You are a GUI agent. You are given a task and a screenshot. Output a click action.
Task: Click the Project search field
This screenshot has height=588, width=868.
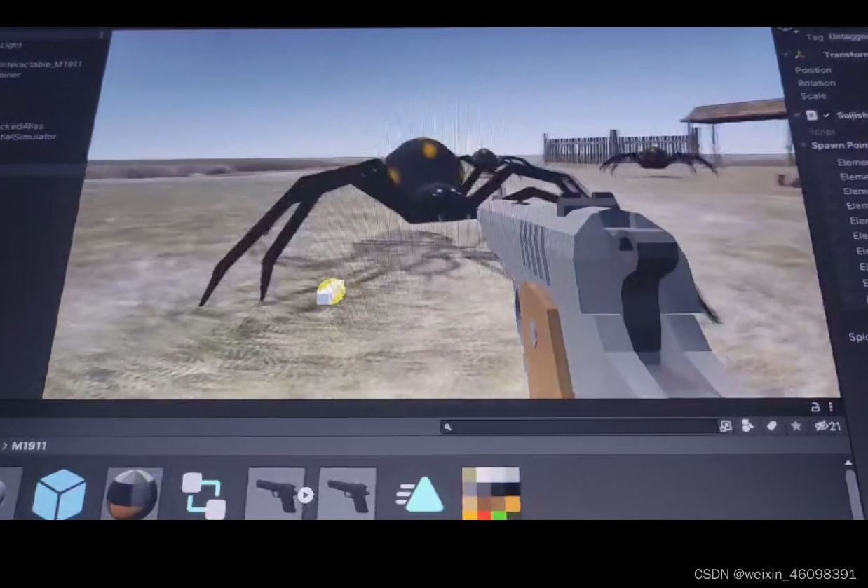click(578, 426)
